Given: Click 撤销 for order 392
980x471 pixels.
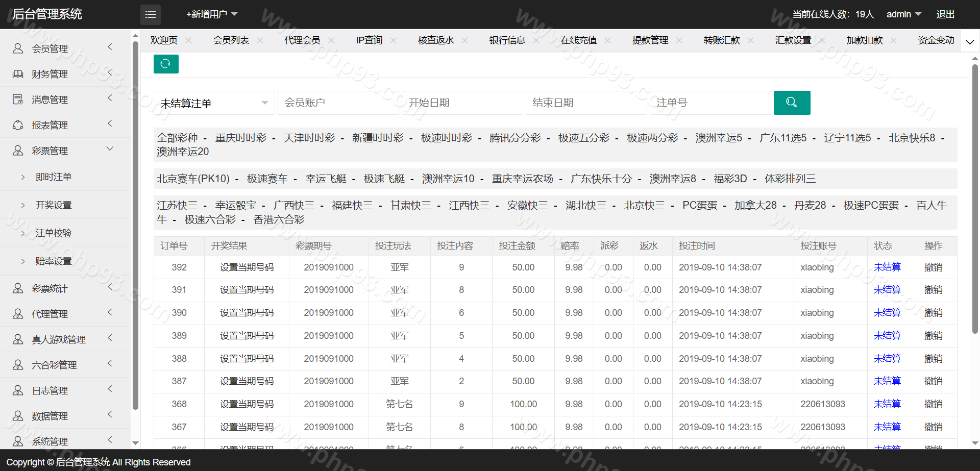Looking at the screenshot, I should click(x=933, y=267).
